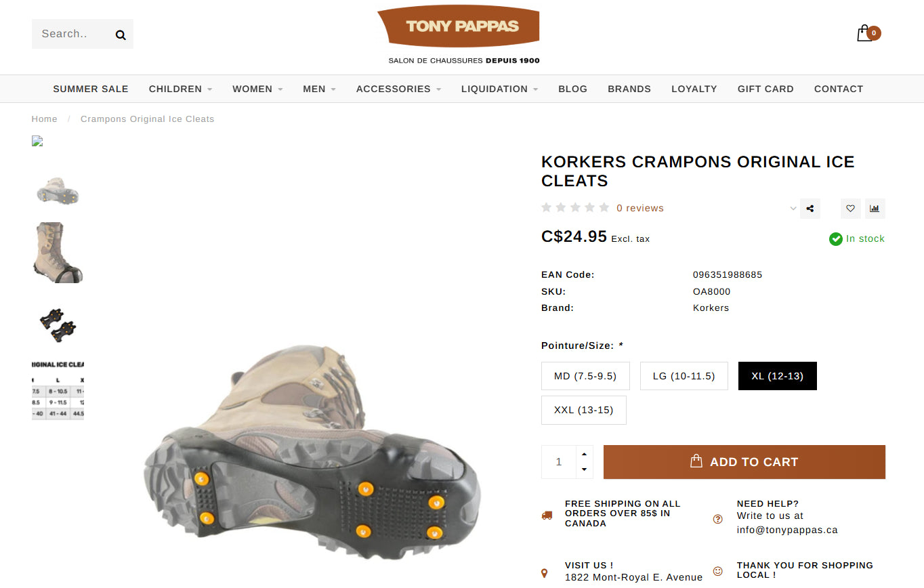Screen dimensions: 924x588
Task: Open the 0 reviews link
Action: [x=639, y=208]
